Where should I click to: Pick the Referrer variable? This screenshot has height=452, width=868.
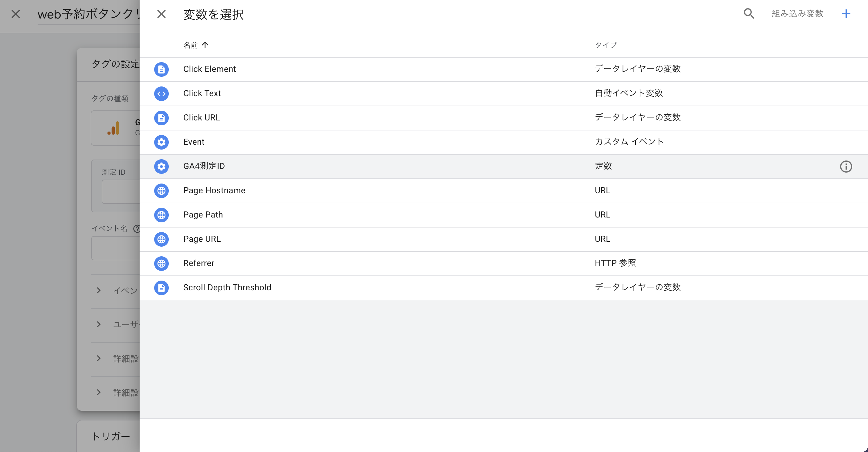[198, 263]
